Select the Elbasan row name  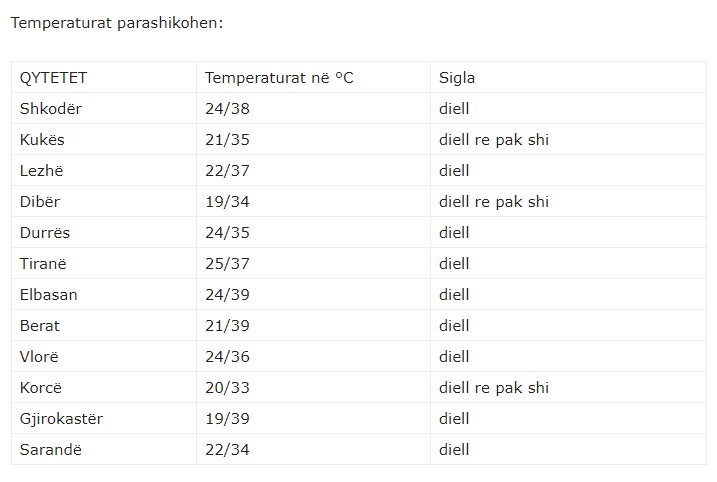[48, 295]
